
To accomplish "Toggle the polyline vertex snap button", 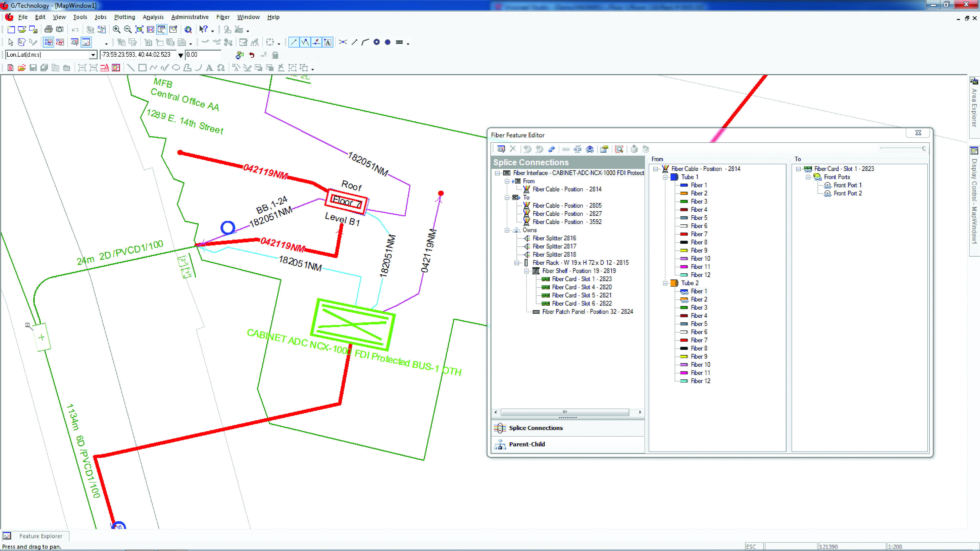I will tap(305, 42).
